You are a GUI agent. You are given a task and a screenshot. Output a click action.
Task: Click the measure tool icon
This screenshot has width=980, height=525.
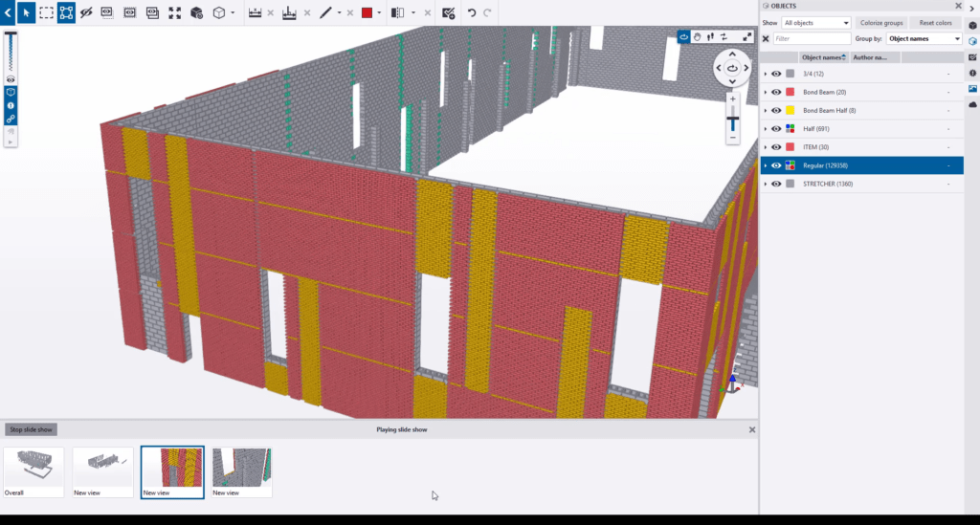(x=255, y=12)
